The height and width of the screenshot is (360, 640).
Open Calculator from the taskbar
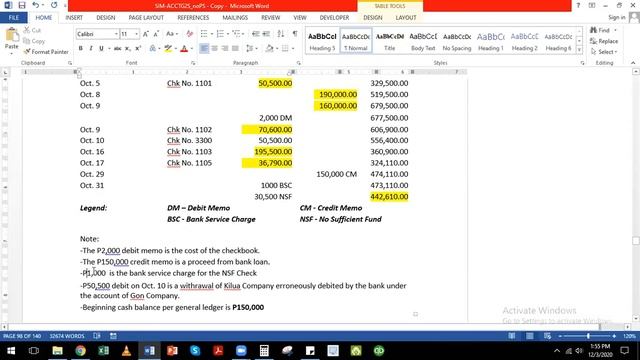click(x=264, y=351)
